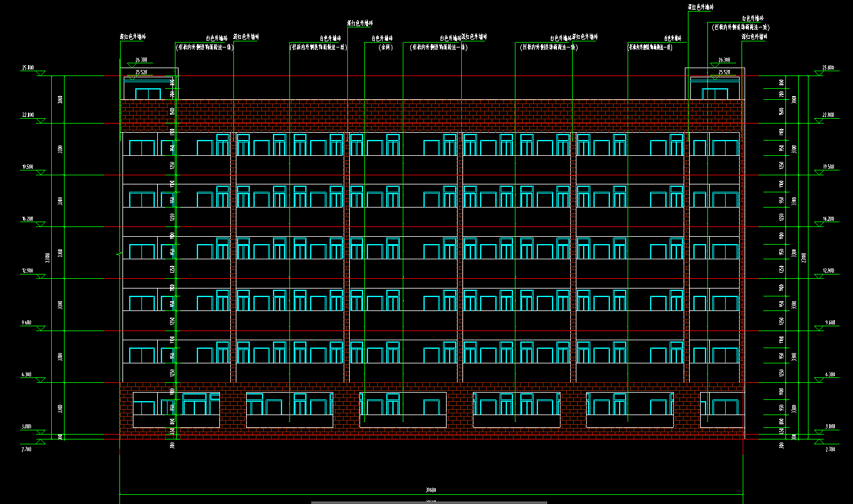
Task: Select the left 16.200 elevation marker symbol
Action: (41, 225)
